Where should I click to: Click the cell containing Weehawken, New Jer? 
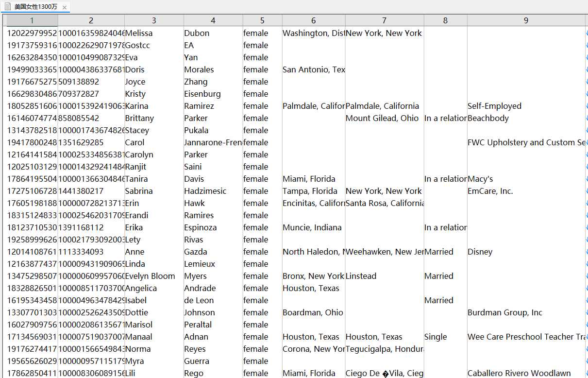[385, 252]
